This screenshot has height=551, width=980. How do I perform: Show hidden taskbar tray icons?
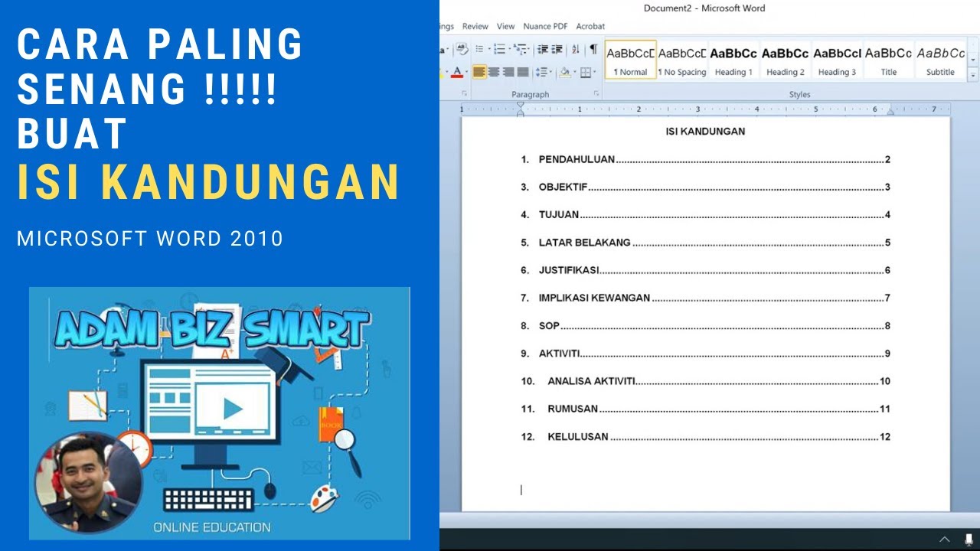tap(944, 540)
